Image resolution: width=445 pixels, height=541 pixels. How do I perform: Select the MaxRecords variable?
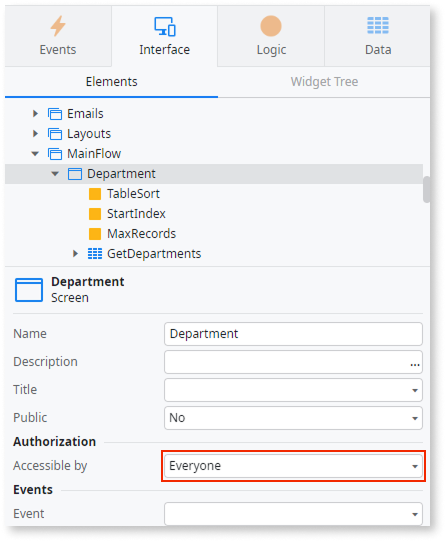(141, 234)
